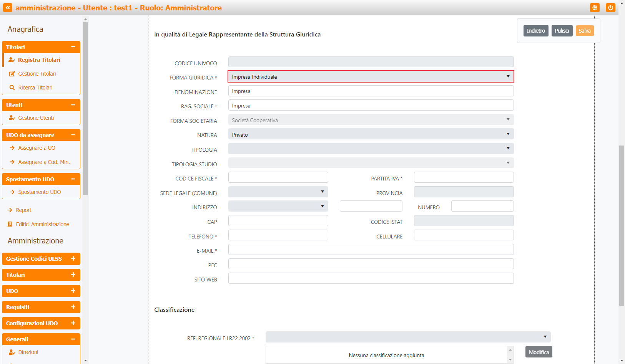Screen dimensions: 625x364
Task: Click the globe language icon
Action: (595, 8)
